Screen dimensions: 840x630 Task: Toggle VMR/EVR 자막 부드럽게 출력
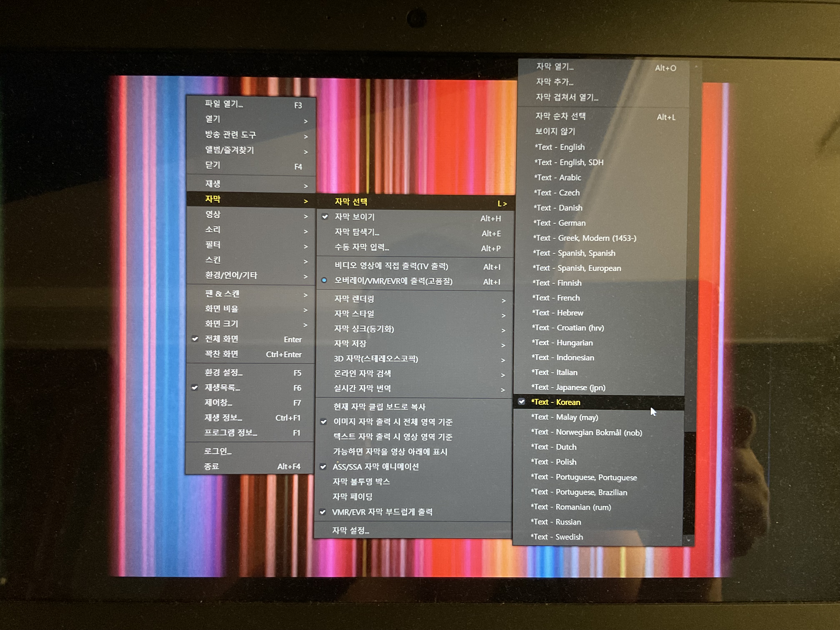pyautogui.click(x=413, y=512)
